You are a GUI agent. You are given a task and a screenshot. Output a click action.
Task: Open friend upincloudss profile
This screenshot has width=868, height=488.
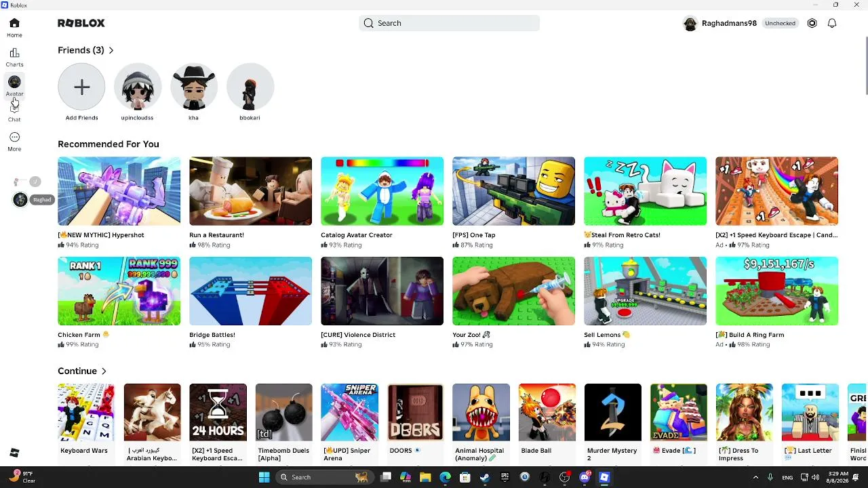tap(137, 87)
